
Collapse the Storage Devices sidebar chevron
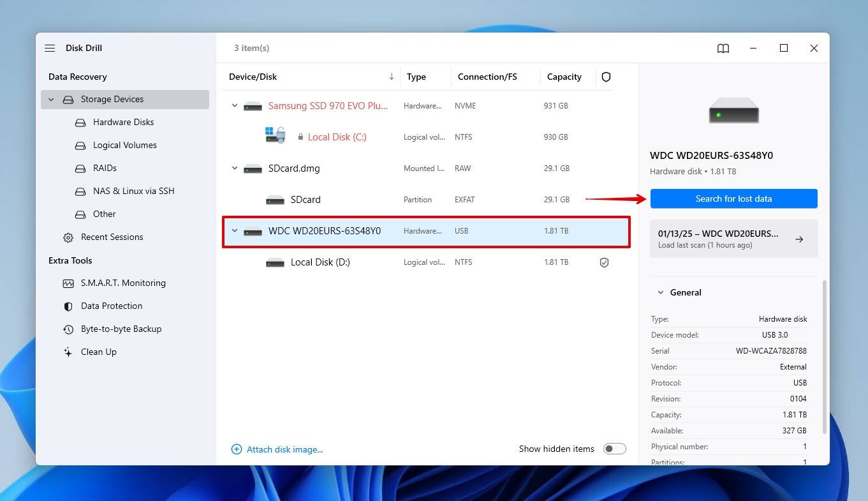51,100
